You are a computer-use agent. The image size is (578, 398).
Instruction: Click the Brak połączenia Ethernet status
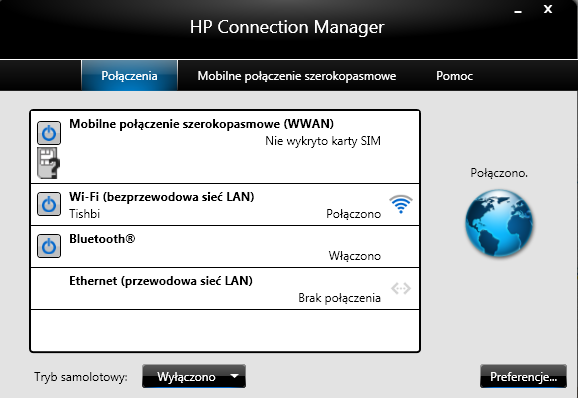click(340, 298)
